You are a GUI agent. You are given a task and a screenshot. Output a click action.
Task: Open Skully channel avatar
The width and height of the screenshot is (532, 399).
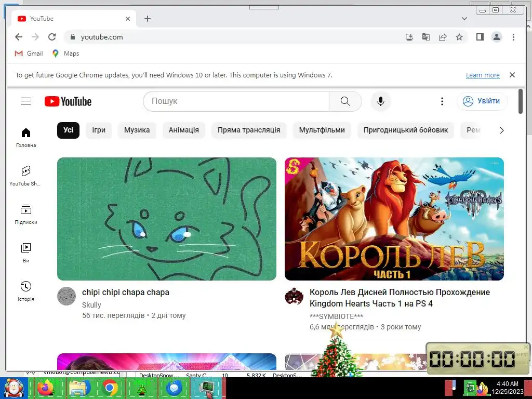66,296
